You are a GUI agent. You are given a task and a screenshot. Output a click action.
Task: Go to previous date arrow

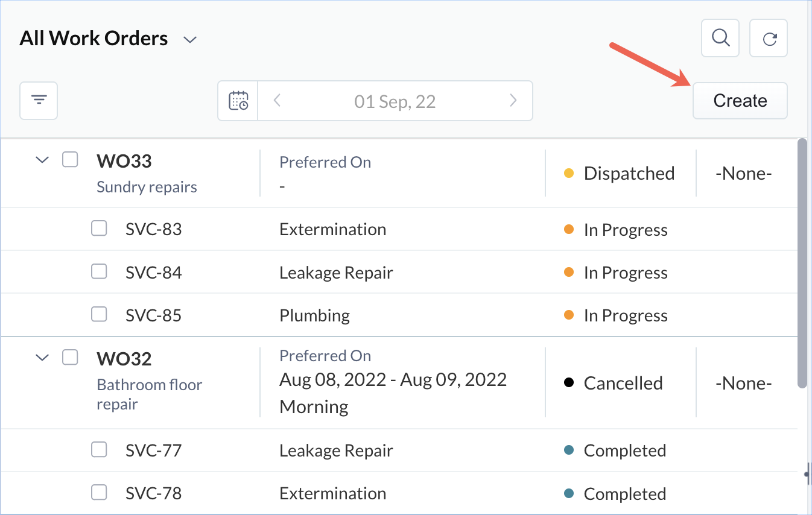click(x=277, y=101)
